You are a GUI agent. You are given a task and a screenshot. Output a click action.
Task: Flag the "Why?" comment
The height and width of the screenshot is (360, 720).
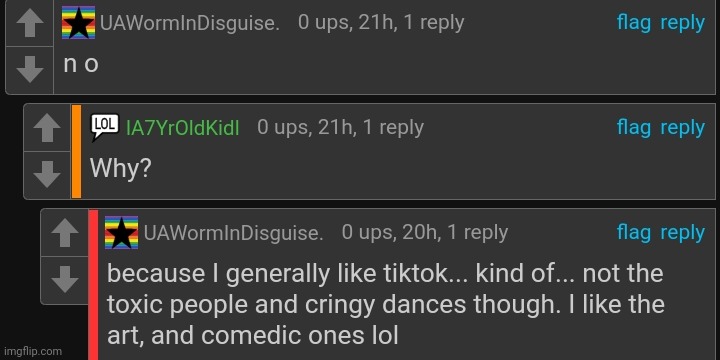pos(634,128)
